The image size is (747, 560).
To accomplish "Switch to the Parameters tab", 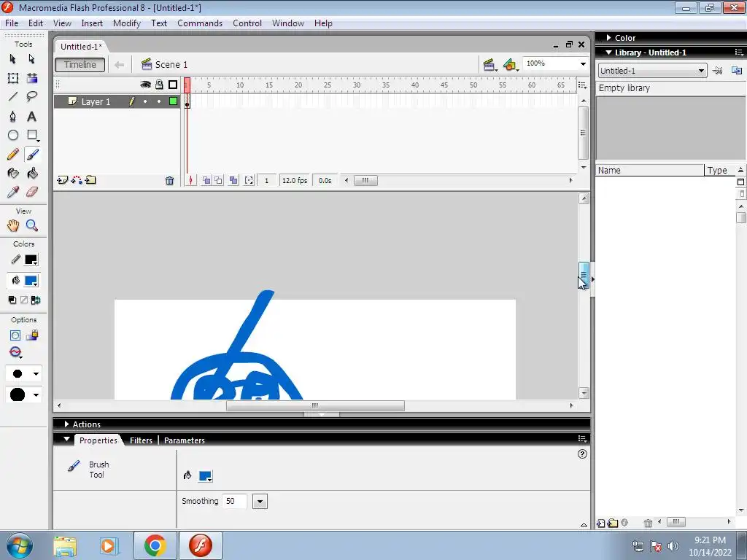I will click(185, 440).
